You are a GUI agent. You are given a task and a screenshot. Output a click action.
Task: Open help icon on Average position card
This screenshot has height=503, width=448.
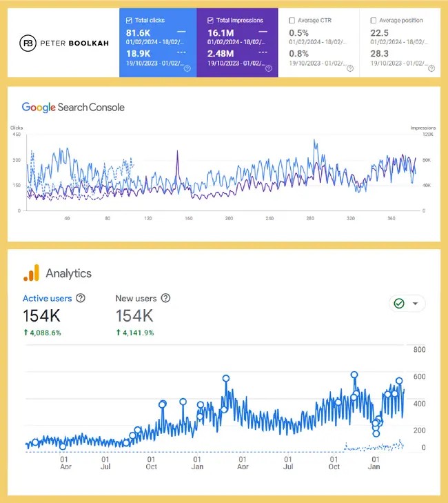point(431,68)
